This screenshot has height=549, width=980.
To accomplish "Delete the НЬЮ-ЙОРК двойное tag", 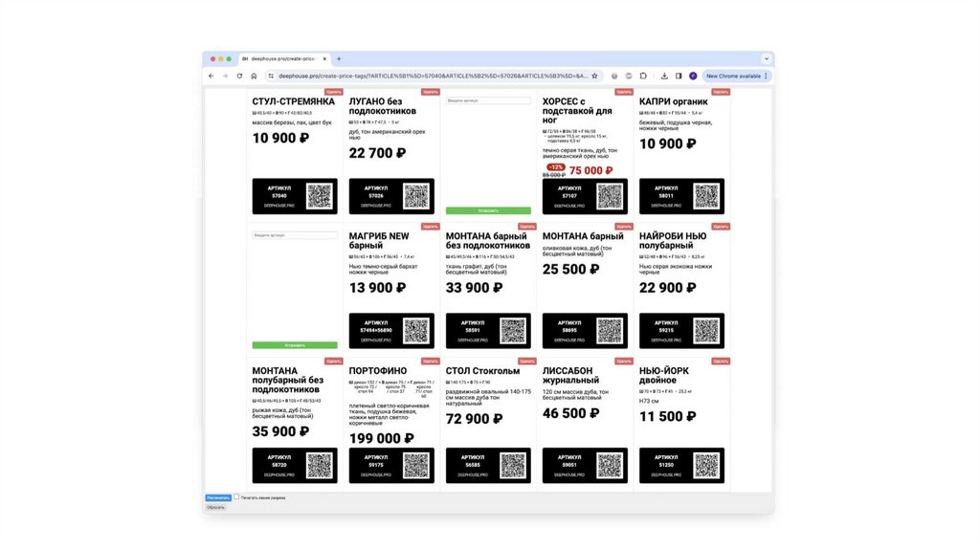I will coord(721,361).
